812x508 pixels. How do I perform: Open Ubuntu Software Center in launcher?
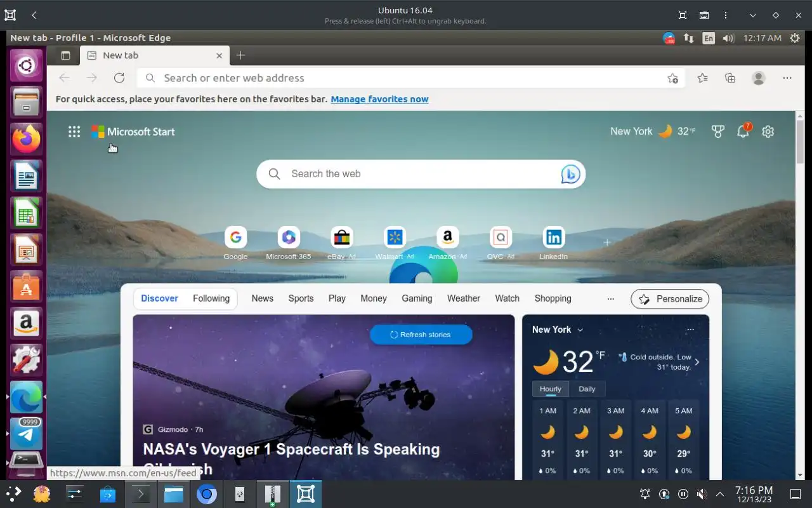click(x=26, y=286)
